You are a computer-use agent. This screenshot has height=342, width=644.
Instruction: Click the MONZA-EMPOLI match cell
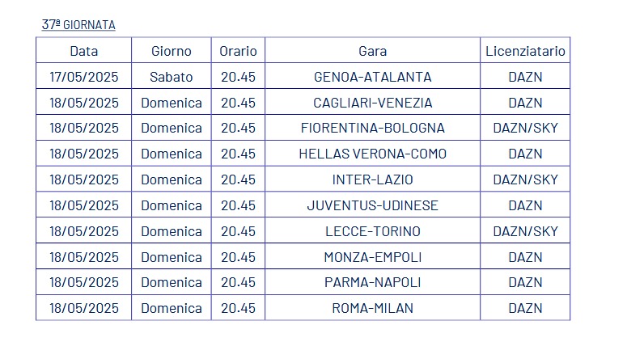click(x=372, y=257)
